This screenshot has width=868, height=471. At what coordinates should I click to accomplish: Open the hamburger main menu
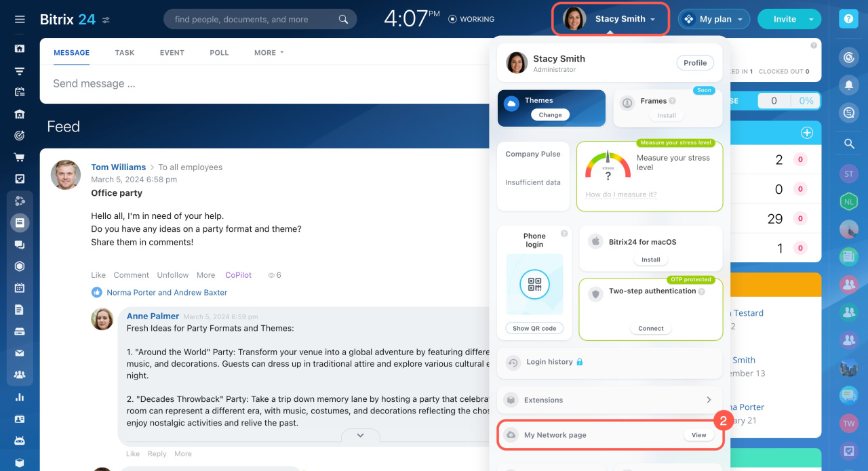click(x=20, y=20)
